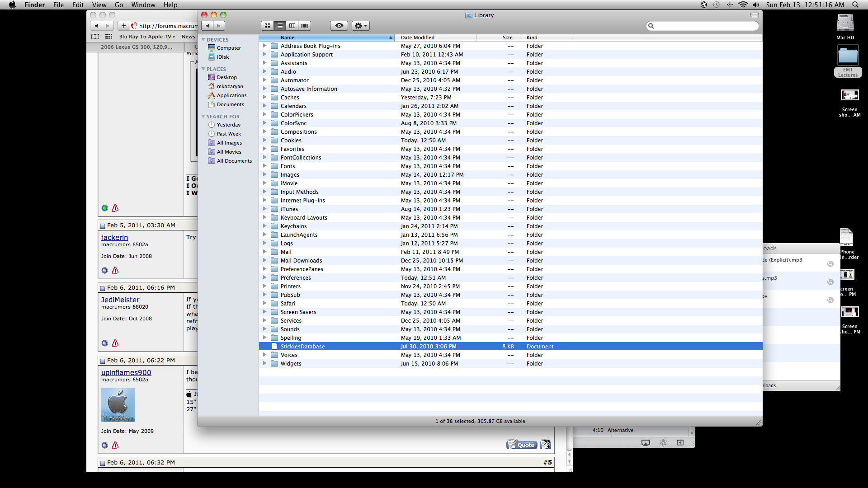Select EMT Lectures folder on desktop

coord(848,61)
